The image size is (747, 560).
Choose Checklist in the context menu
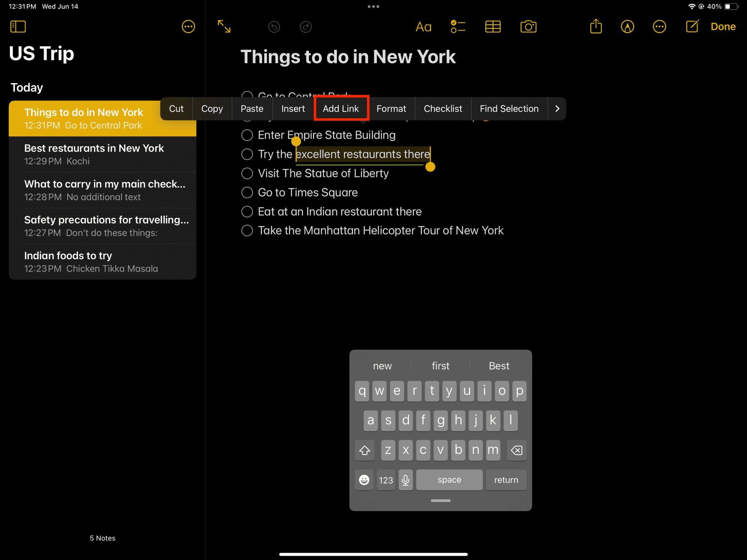(443, 109)
